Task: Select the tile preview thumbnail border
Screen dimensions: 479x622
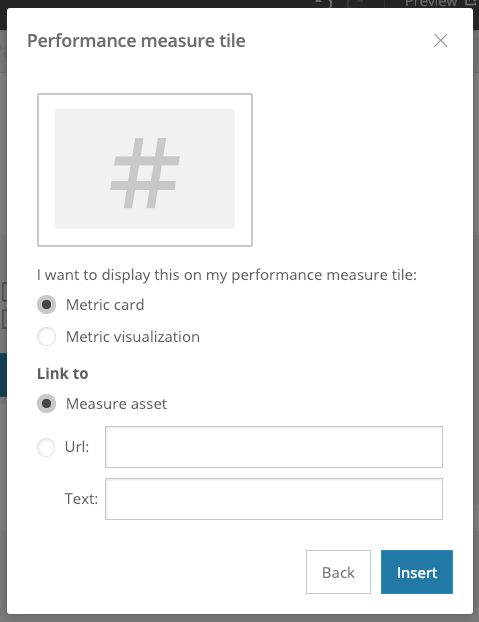Action: click(x=145, y=170)
